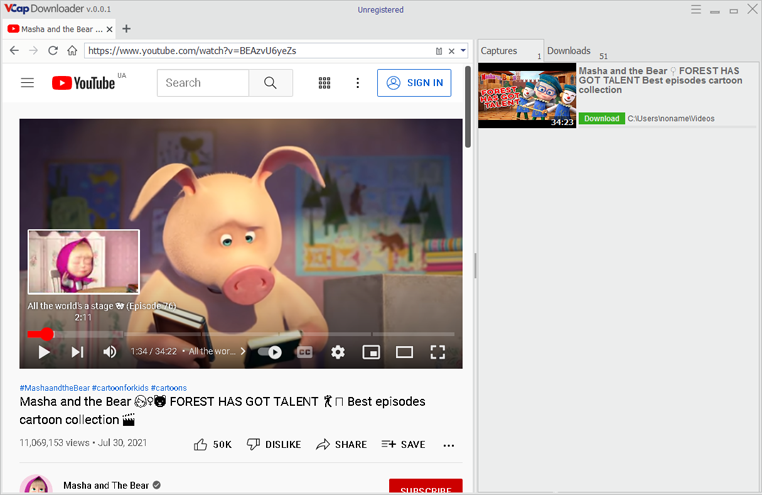Open video player settings gear
This screenshot has height=495, width=762.
click(338, 352)
